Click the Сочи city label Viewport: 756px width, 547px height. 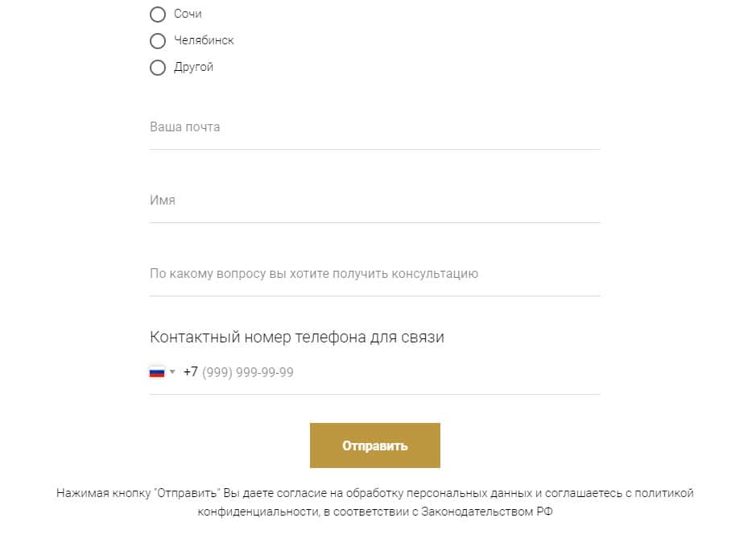pos(188,15)
